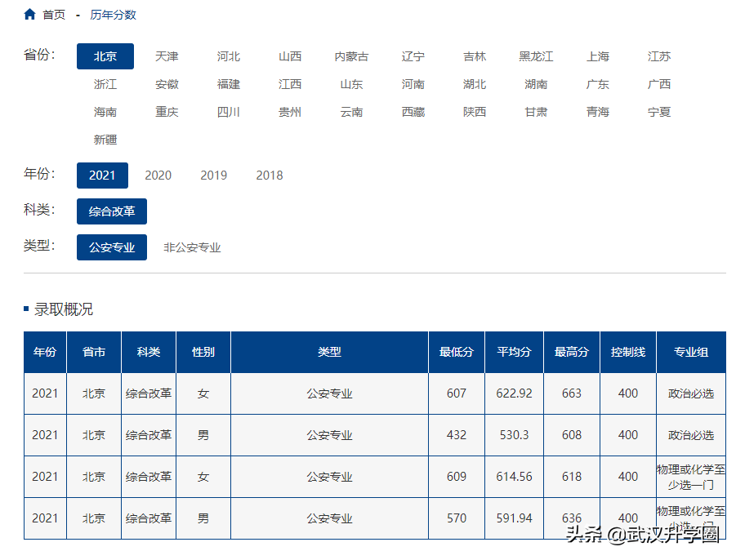Click the 570 minimum score cell
The height and width of the screenshot is (560, 736).
tap(457, 518)
